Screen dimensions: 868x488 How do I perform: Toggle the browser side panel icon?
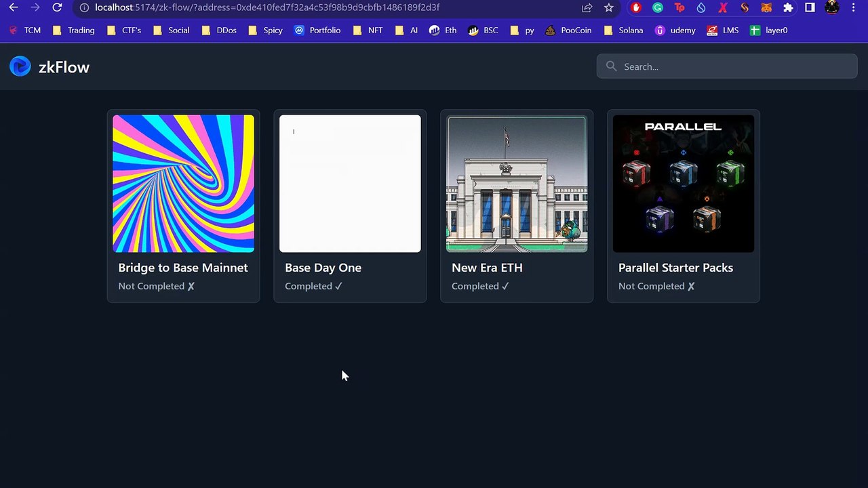click(x=810, y=7)
